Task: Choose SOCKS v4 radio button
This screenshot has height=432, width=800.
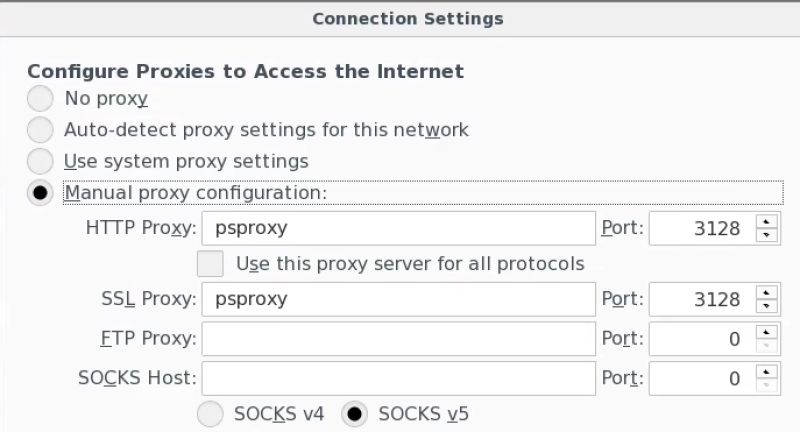Action: [210, 414]
